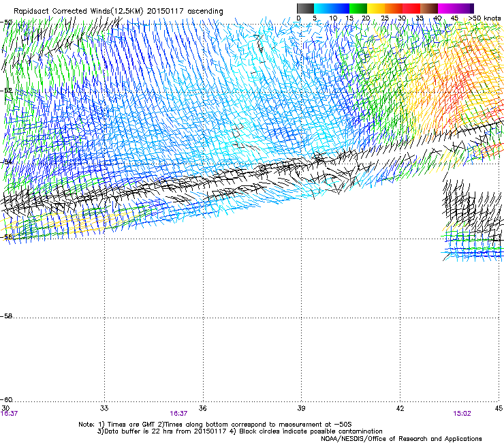This screenshot has height=443, width=504.
Task: Select the yellow 20-25 knots legend segment
Action: tap(376, 8)
